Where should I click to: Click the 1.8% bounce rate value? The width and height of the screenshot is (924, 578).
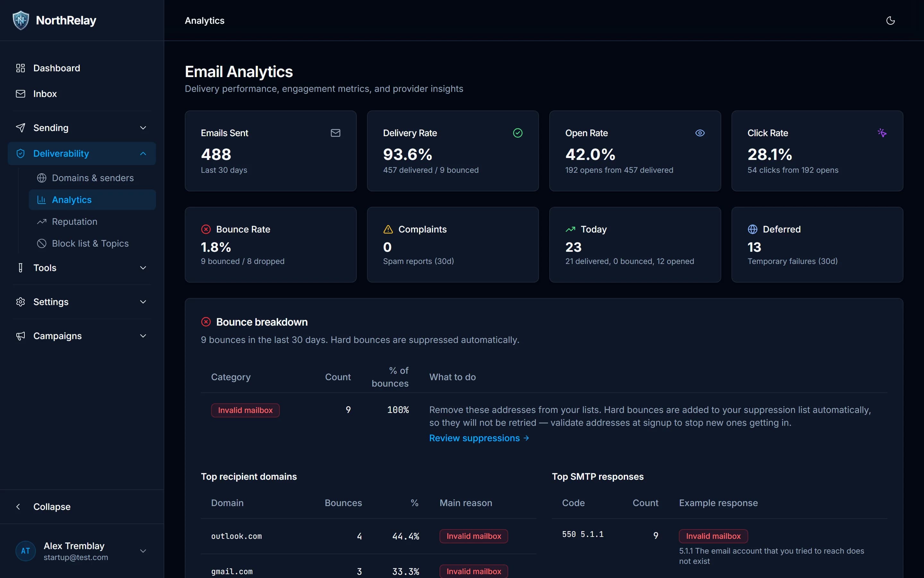pyautogui.click(x=216, y=247)
